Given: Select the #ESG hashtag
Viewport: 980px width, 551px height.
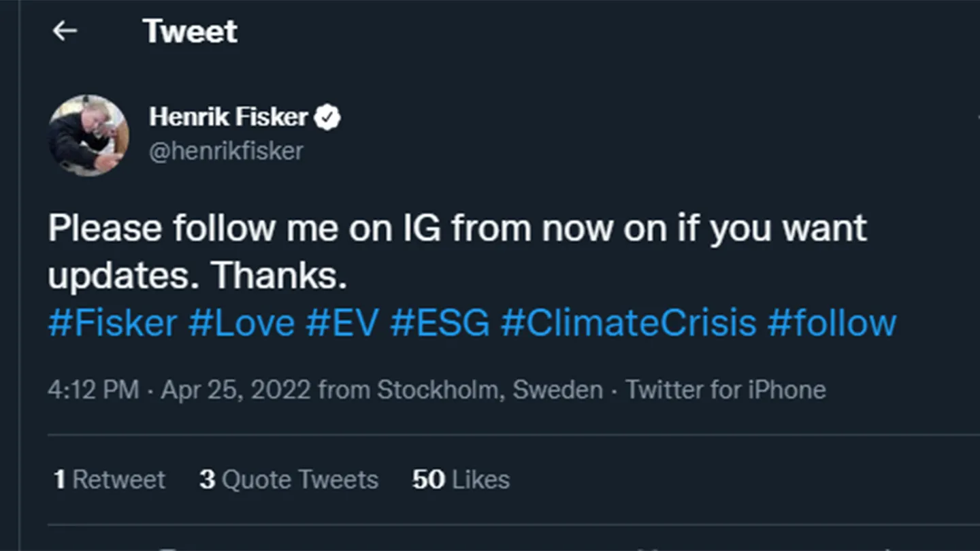Looking at the screenshot, I should coord(440,323).
